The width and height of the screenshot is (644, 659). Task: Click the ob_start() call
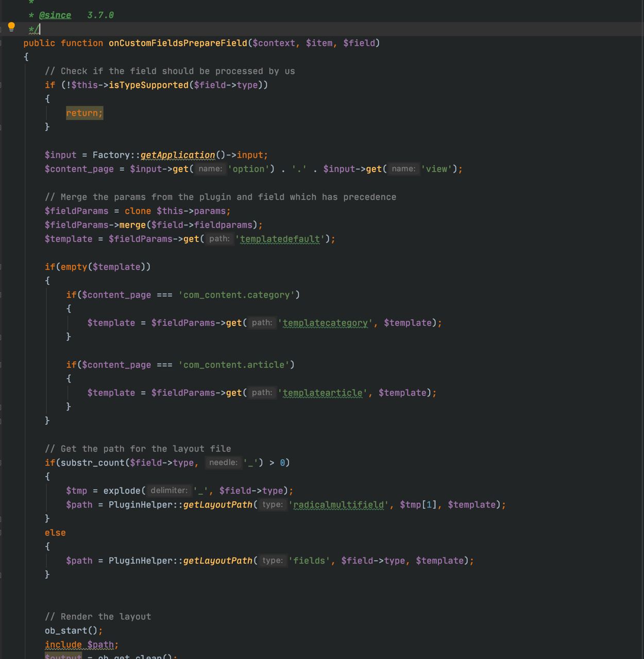pos(71,631)
